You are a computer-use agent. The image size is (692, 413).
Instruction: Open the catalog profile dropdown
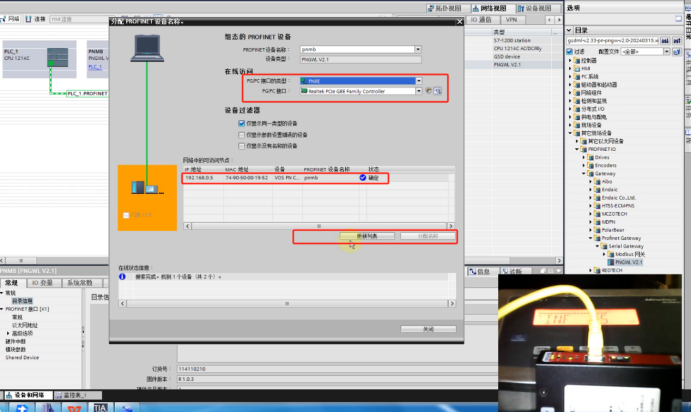tap(666, 52)
